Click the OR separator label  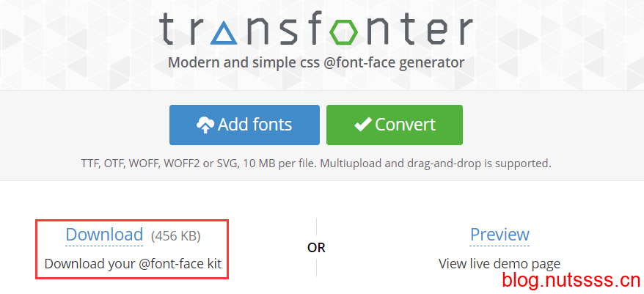tap(316, 248)
